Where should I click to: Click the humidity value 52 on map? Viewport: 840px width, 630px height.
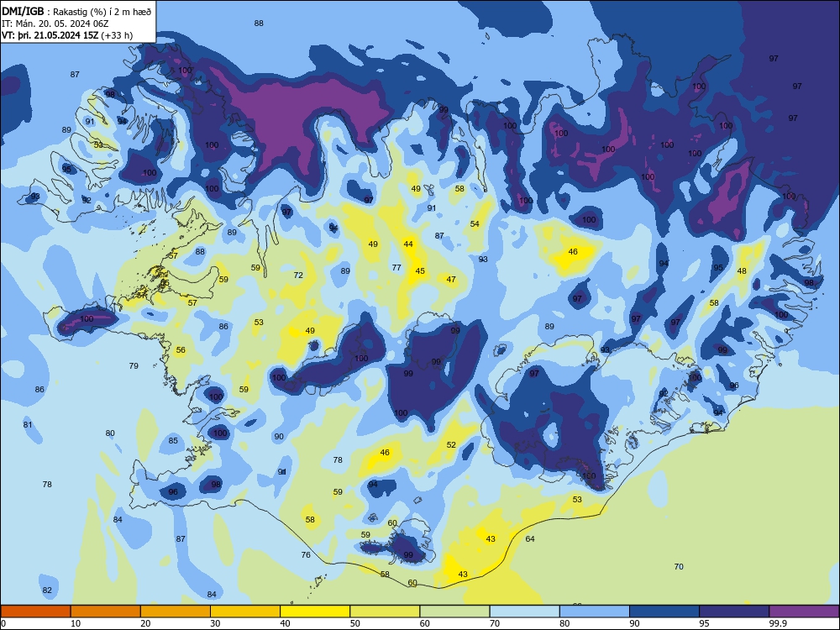451,445
